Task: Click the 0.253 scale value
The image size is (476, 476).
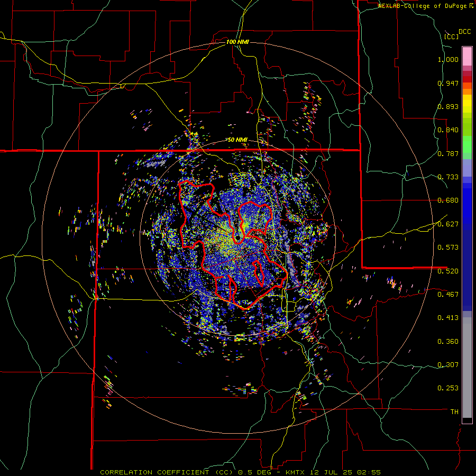Action: click(448, 388)
